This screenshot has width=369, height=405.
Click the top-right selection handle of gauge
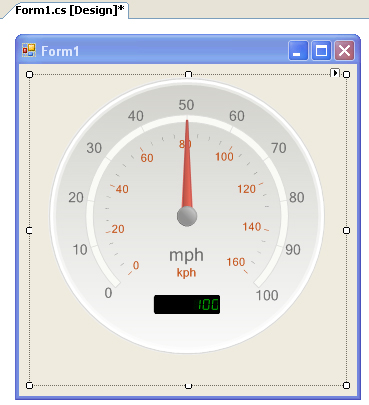pyautogui.click(x=347, y=74)
